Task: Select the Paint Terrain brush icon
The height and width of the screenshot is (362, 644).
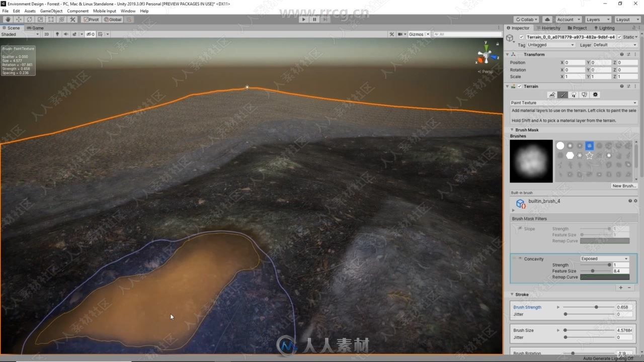Action: pyautogui.click(x=563, y=95)
